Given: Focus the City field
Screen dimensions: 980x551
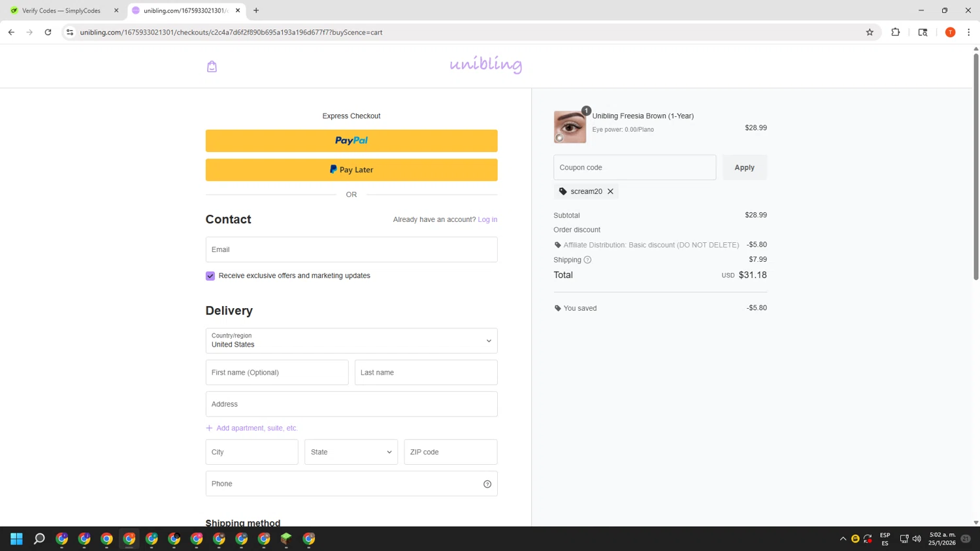Looking at the screenshot, I should pyautogui.click(x=252, y=452).
